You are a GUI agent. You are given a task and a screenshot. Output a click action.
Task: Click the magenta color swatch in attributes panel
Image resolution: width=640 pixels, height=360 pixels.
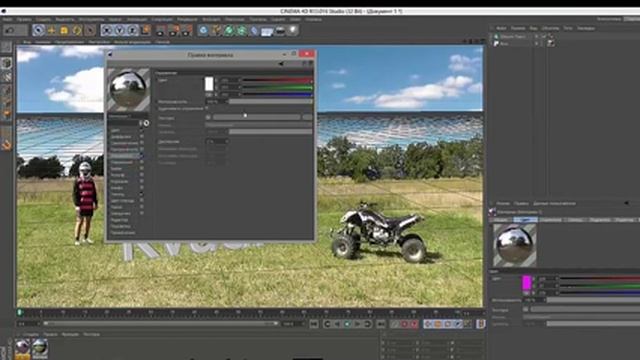point(527,282)
